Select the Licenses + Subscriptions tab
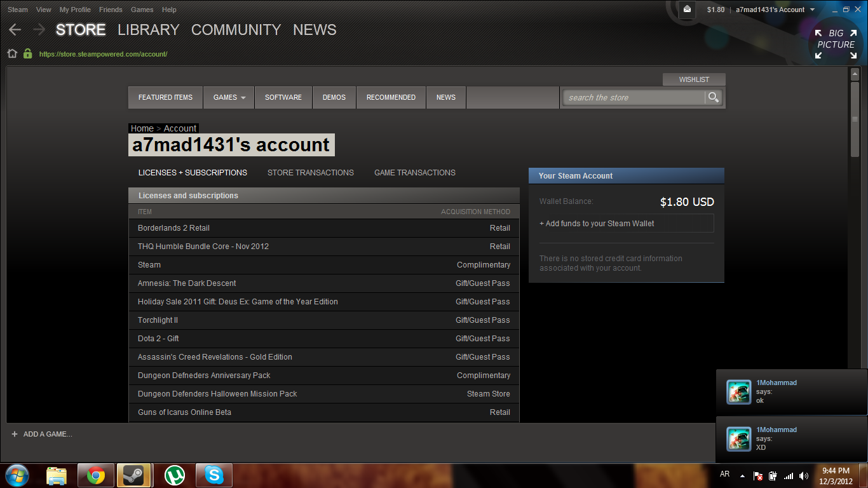This screenshot has width=868, height=488. tap(193, 172)
